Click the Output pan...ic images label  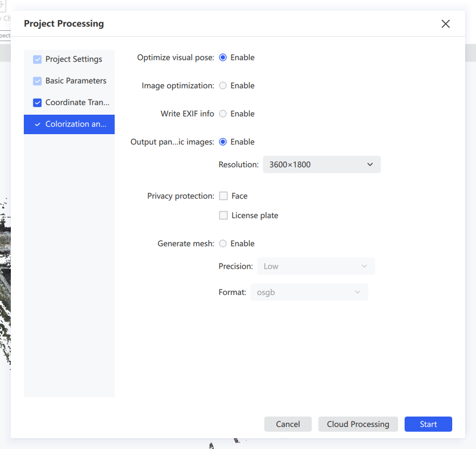[x=173, y=142]
